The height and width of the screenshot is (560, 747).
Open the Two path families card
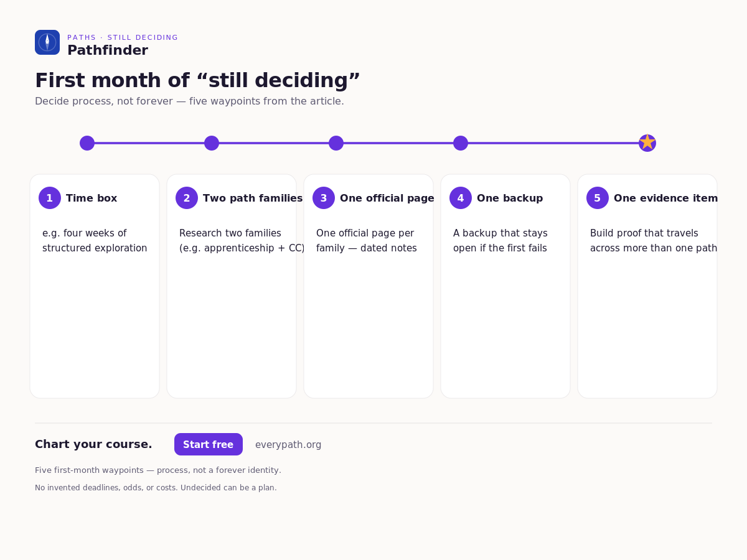coord(232,286)
